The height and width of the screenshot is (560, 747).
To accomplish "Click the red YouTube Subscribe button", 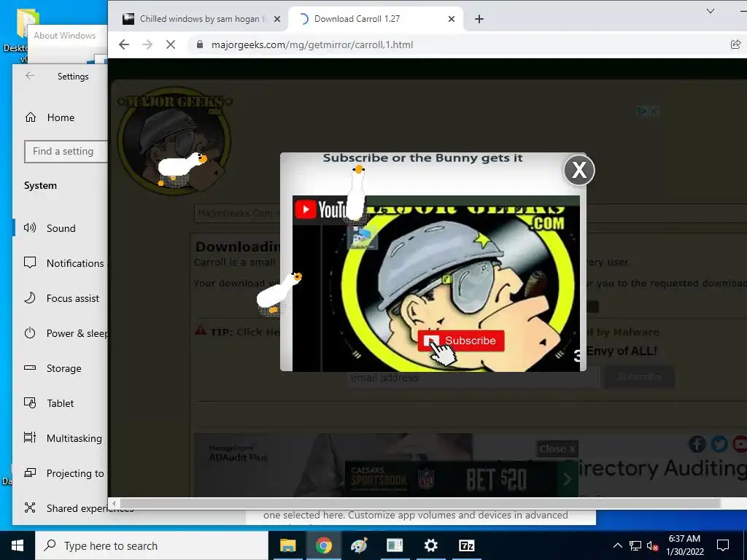I will [x=461, y=341].
